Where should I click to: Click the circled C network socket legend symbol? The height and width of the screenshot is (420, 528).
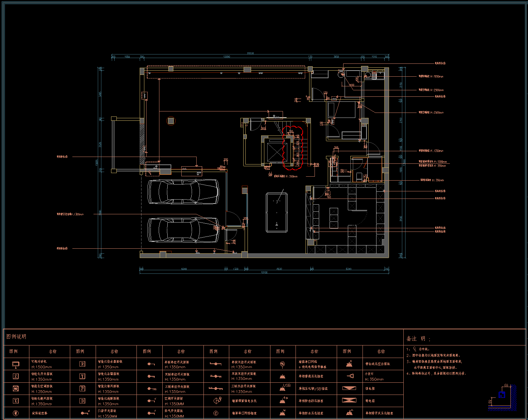tap(216, 413)
